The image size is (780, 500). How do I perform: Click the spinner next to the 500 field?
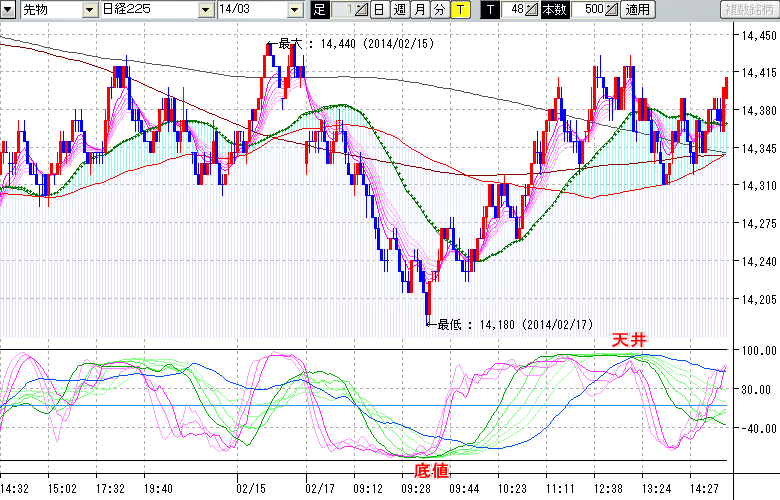pos(612,10)
